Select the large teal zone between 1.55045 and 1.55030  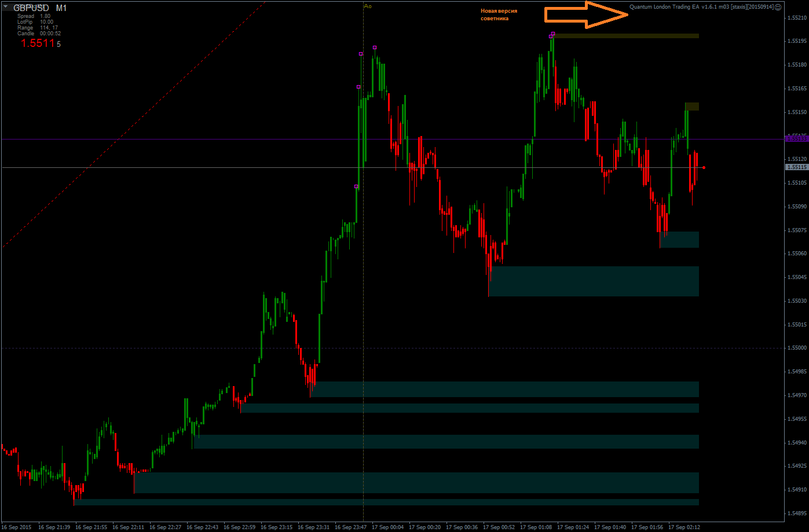594,281
